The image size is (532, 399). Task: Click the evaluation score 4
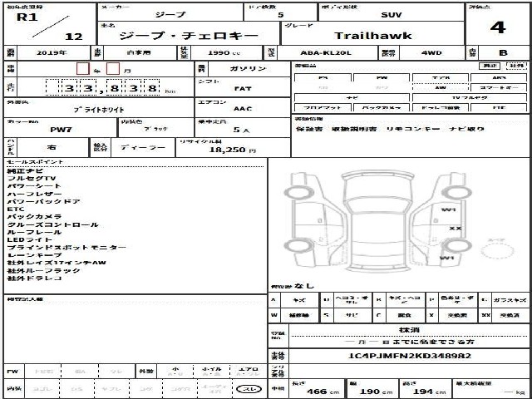(x=498, y=27)
